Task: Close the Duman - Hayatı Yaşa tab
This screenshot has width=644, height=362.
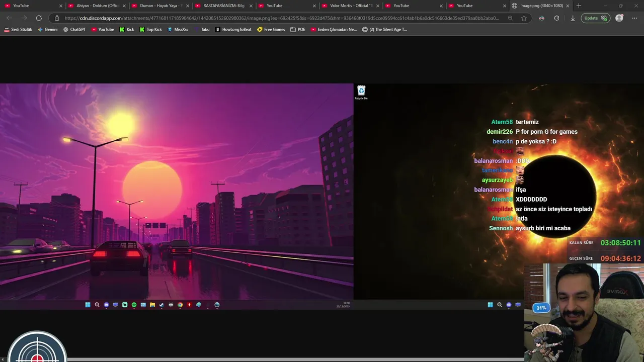Action: [188, 6]
